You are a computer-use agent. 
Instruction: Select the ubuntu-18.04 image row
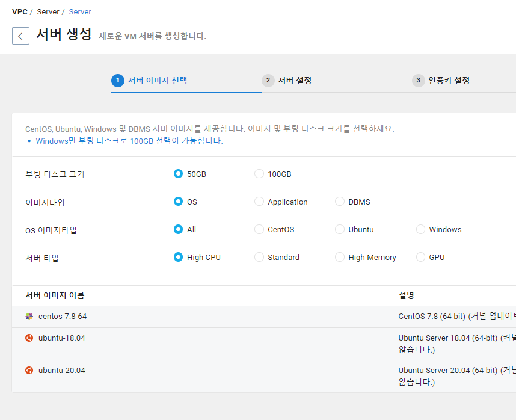point(264,344)
